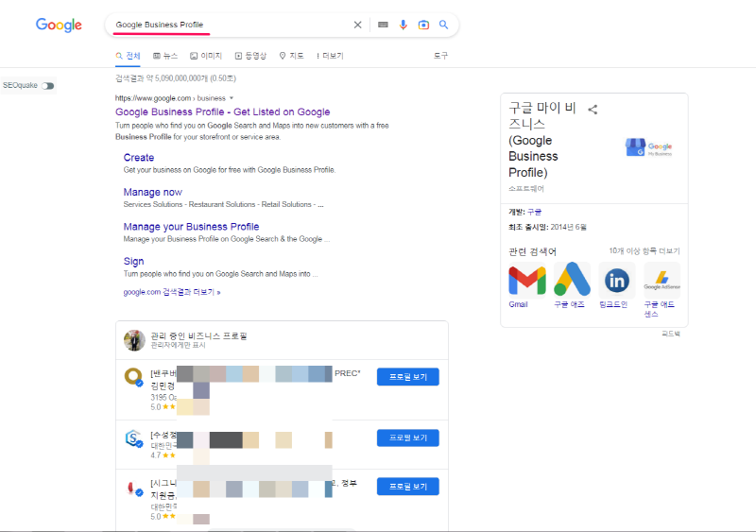Share the knowledge panel via share icon
The width and height of the screenshot is (756, 532).
point(593,110)
